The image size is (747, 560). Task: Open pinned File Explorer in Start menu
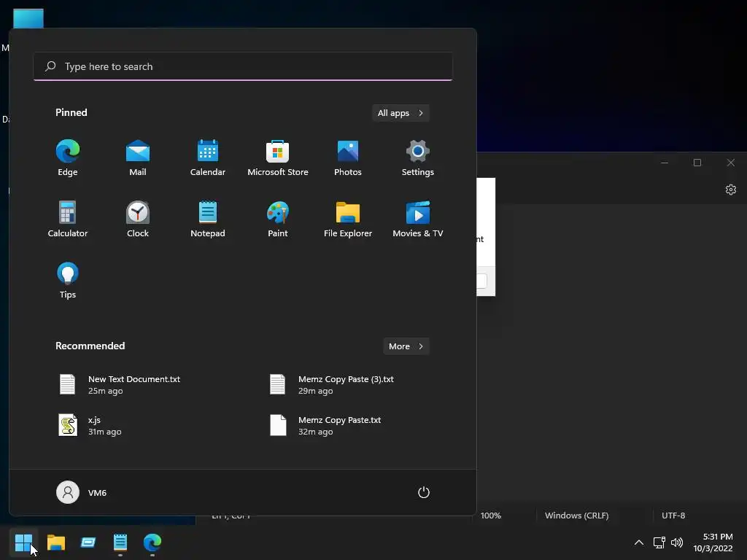click(x=348, y=219)
